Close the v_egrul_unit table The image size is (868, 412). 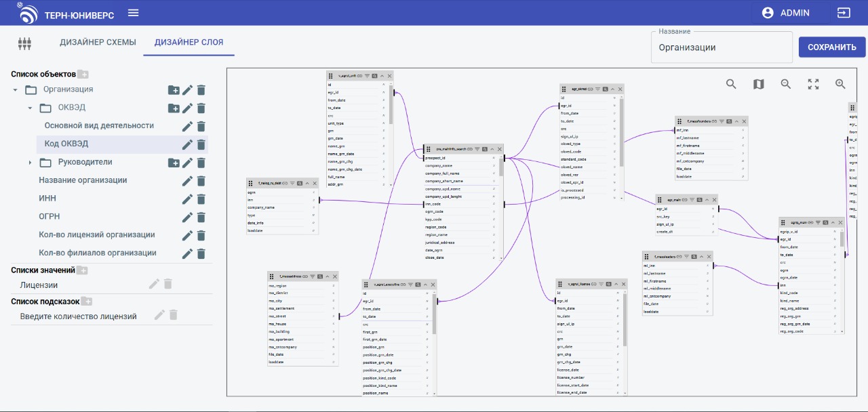(389, 76)
